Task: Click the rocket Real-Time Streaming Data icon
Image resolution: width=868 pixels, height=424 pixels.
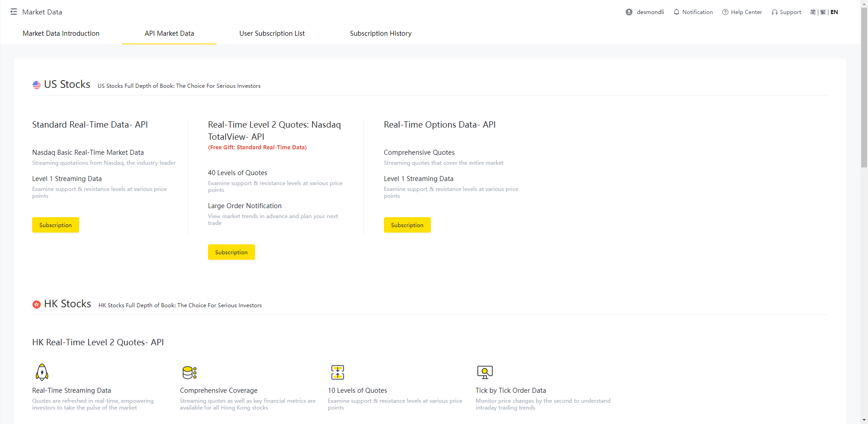Action: [42, 372]
